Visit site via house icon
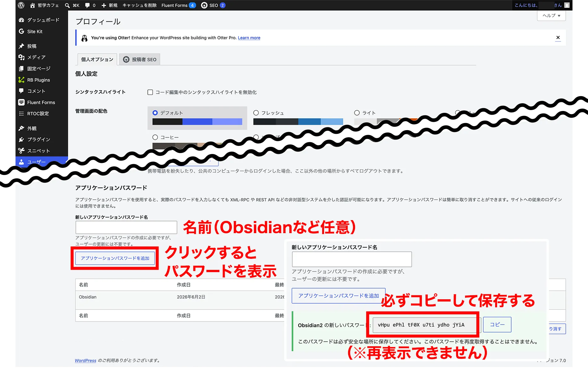 point(32,5)
